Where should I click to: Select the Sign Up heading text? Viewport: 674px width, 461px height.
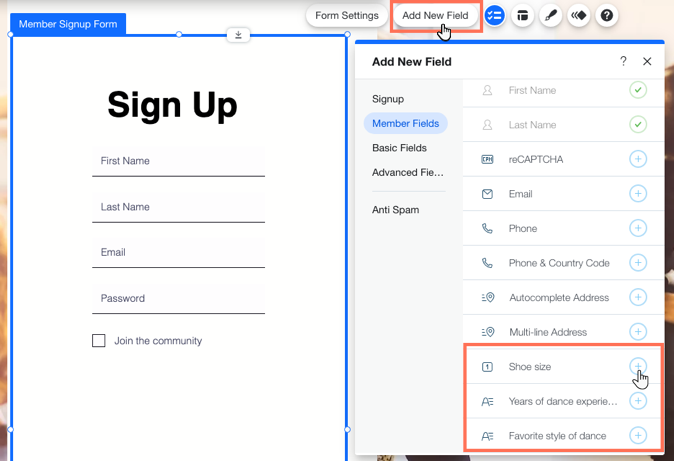(x=172, y=104)
